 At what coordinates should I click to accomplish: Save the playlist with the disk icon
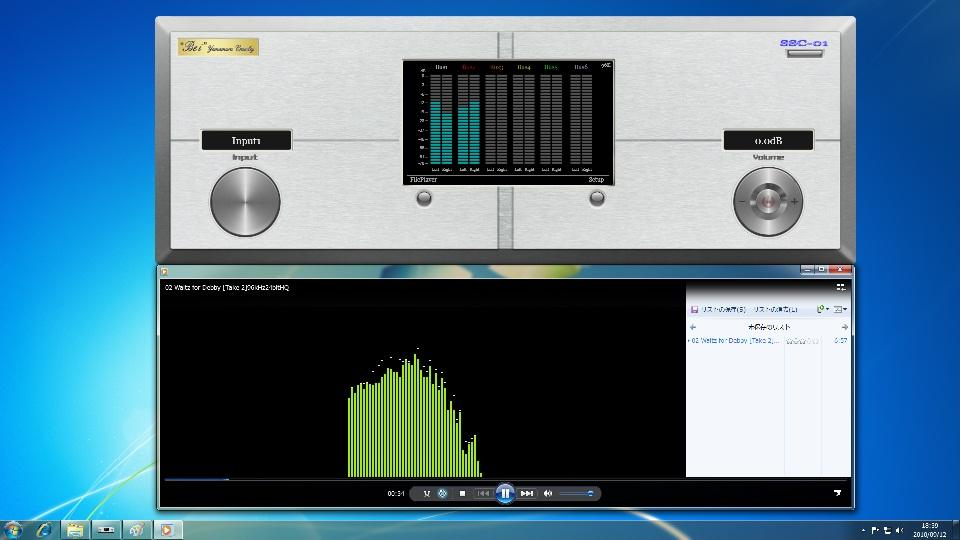tap(694, 310)
